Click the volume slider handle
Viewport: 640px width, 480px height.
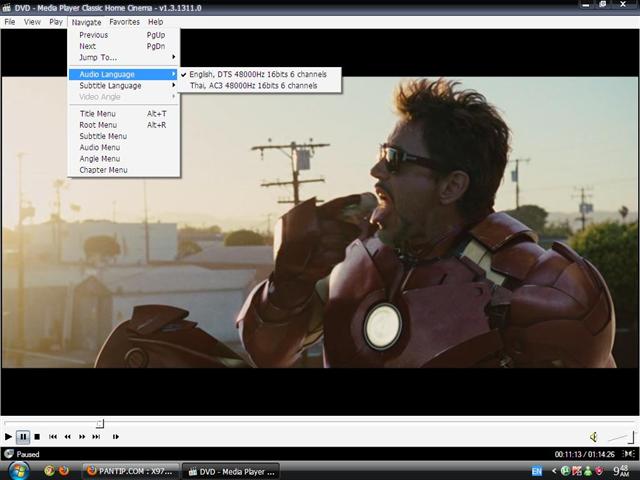point(633,436)
